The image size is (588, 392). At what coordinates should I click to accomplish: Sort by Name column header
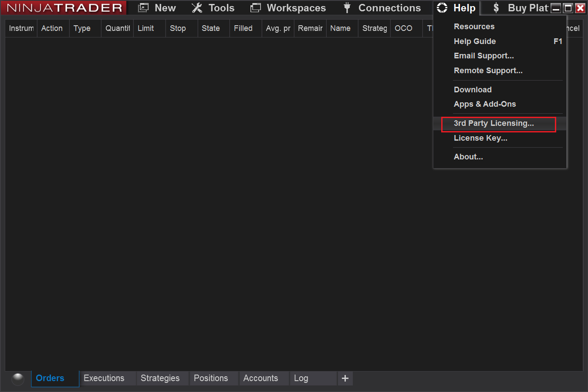342,28
